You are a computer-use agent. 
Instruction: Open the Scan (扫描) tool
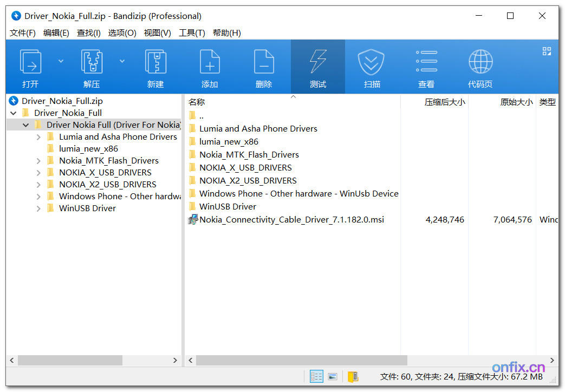click(x=372, y=66)
